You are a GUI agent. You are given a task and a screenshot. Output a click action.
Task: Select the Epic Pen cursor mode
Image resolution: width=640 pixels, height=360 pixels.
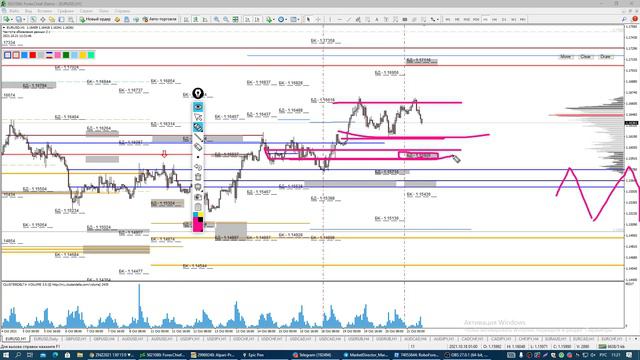[x=198, y=117]
